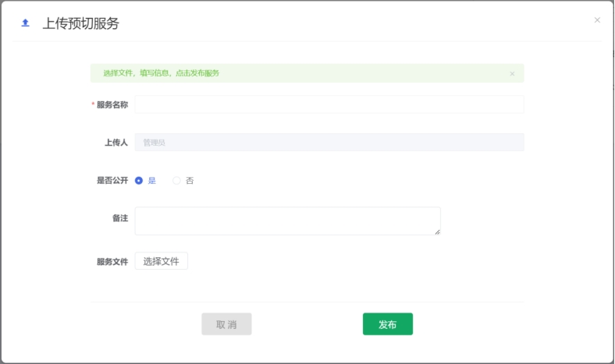The width and height of the screenshot is (615, 364).
Task: Open the 选择文件 file chooser
Action: [162, 261]
